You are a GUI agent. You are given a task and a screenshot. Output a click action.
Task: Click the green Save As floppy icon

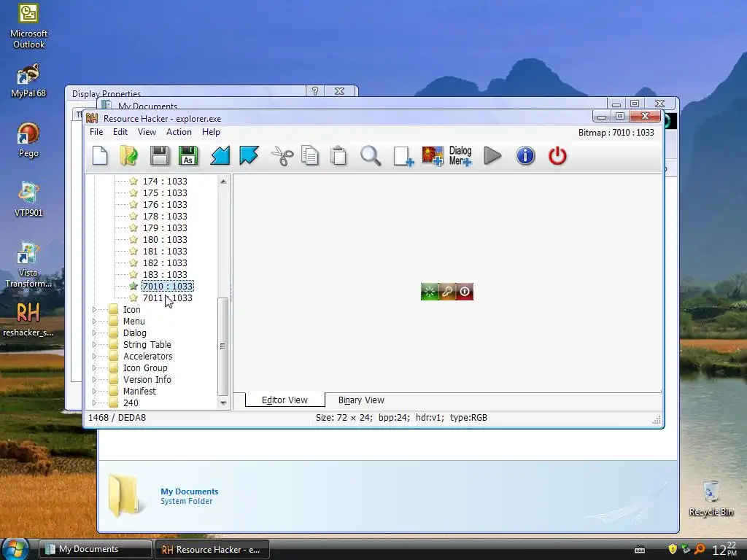[x=188, y=156]
